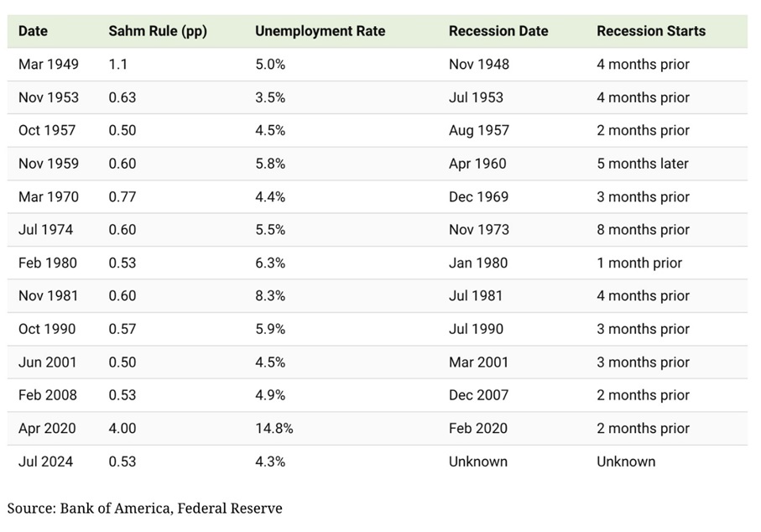Select the Nov 1973 recession date cell
Viewport: 761px width, 532px height.
[x=479, y=230]
